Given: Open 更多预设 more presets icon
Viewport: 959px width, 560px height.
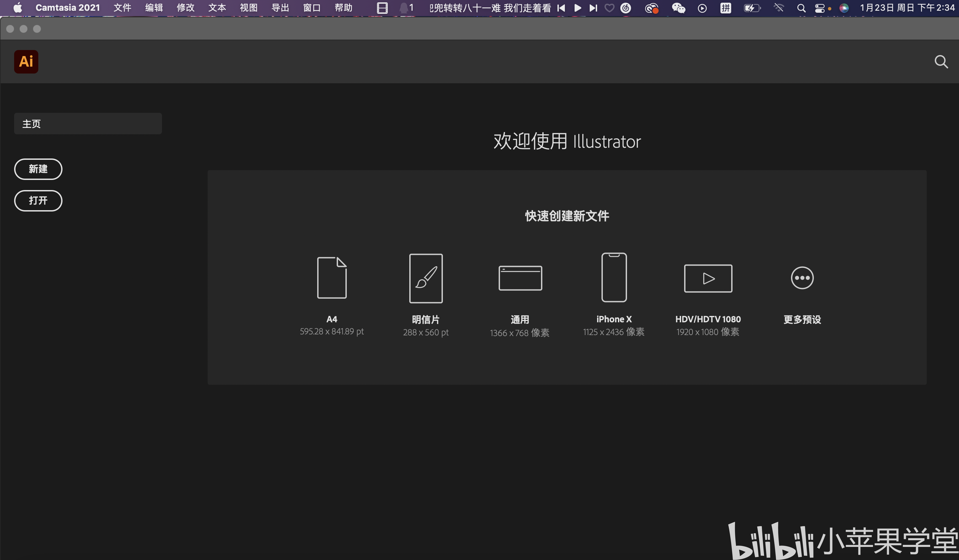Looking at the screenshot, I should click(x=802, y=278).
